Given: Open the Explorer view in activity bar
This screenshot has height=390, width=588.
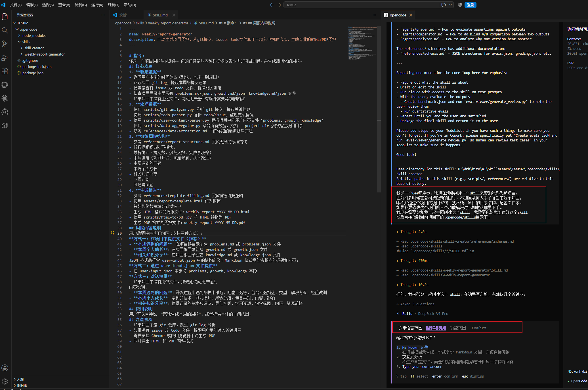Looking at the screenshot, I should pyautogui.click(x=5, y=17).
